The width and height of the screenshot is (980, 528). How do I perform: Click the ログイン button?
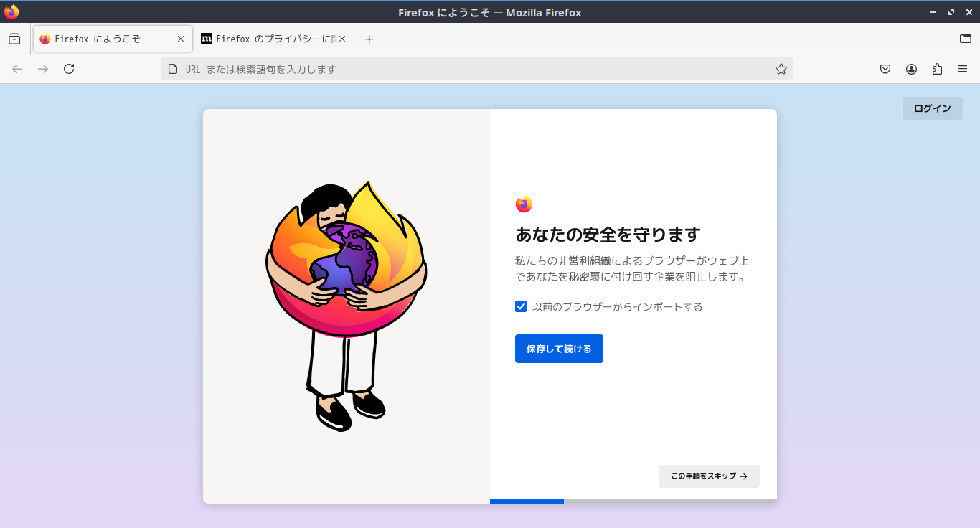click(933, 108)
